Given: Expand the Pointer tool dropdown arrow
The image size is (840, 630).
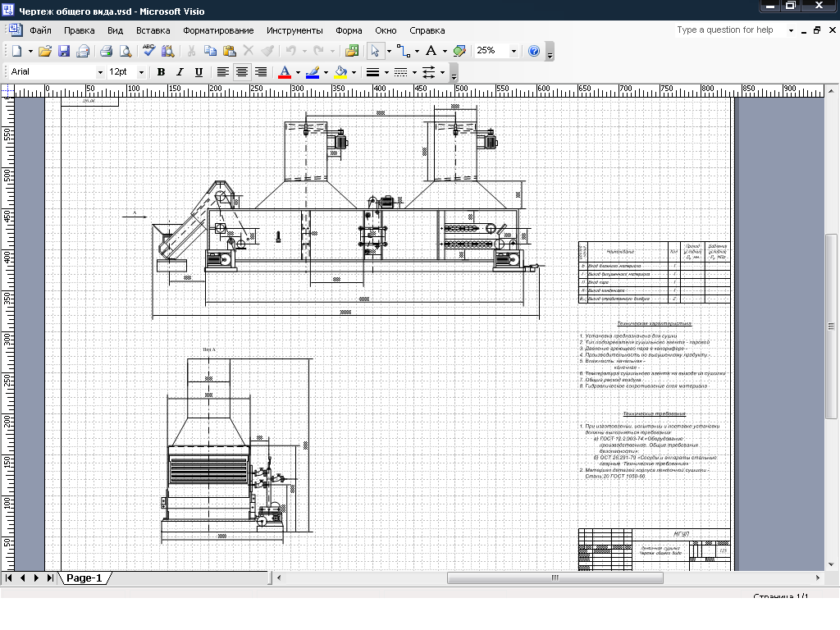Looking at the screenshot, I should pos(389,52).
